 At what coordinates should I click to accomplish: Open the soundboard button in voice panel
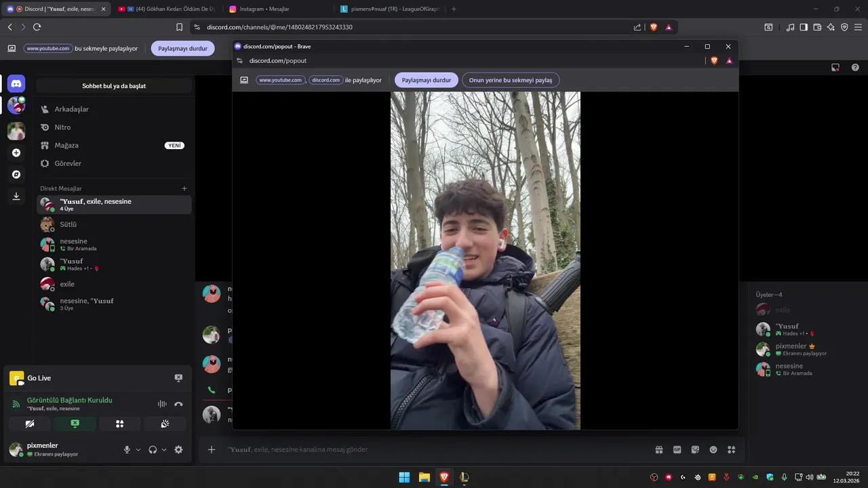[165, 424]
